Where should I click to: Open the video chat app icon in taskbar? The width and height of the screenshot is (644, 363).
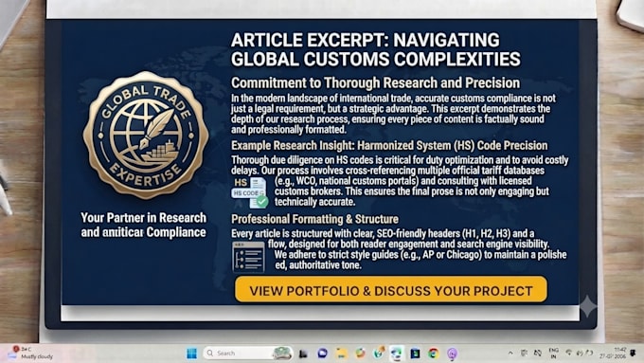click(x=322, y=354)
